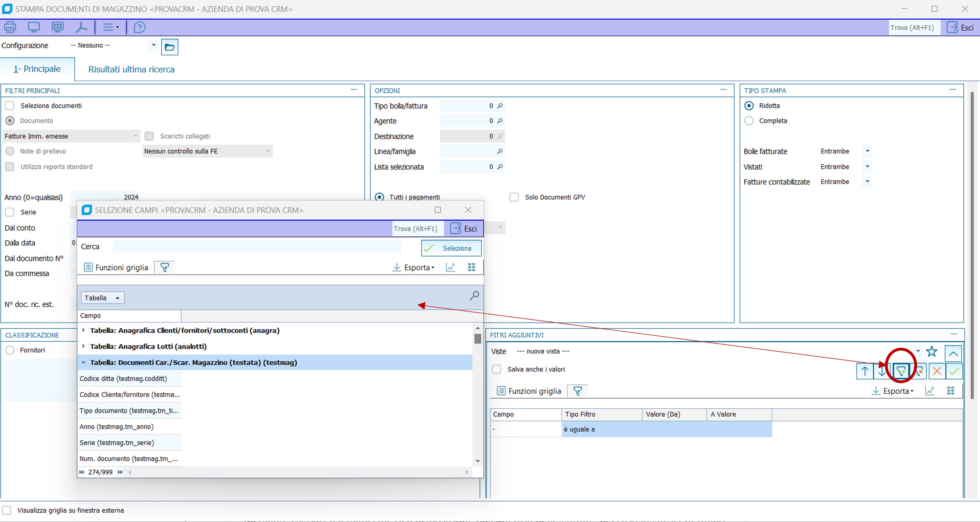Viewport: 980px width, 522px height.
Task: Open the Configurazione dropdown arrow
Action: point(153,45)
